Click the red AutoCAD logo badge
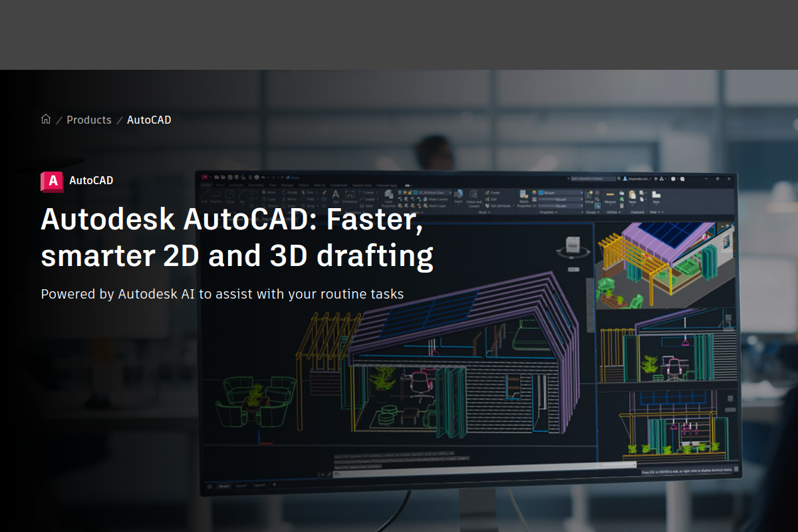 pos(52,181)
